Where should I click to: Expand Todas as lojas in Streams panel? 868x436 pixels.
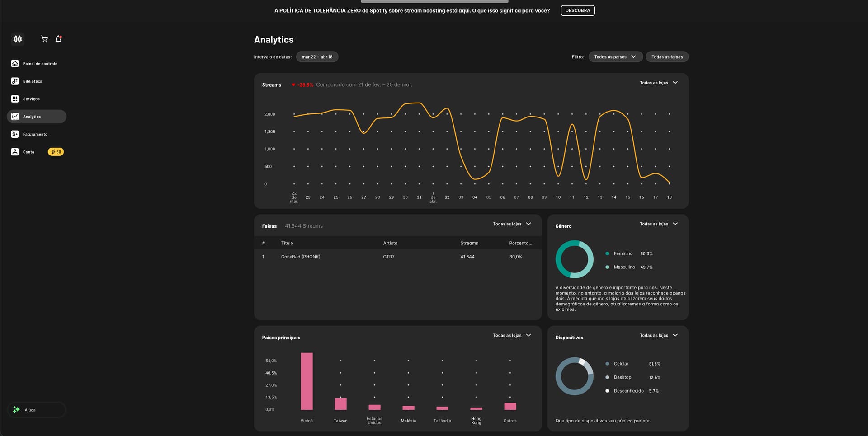[658, 83]
